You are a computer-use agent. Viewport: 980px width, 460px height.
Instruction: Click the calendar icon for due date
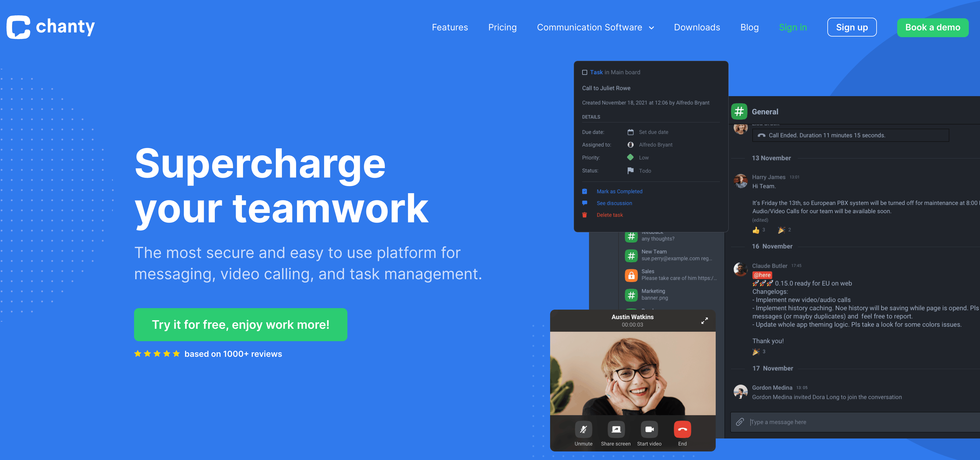pyautogui.click(x=630, y=132)
